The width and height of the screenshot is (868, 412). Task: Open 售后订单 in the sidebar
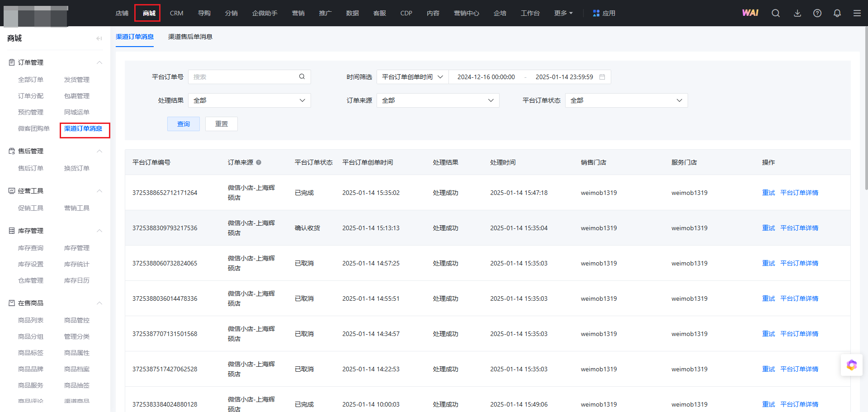click(31, 168)
